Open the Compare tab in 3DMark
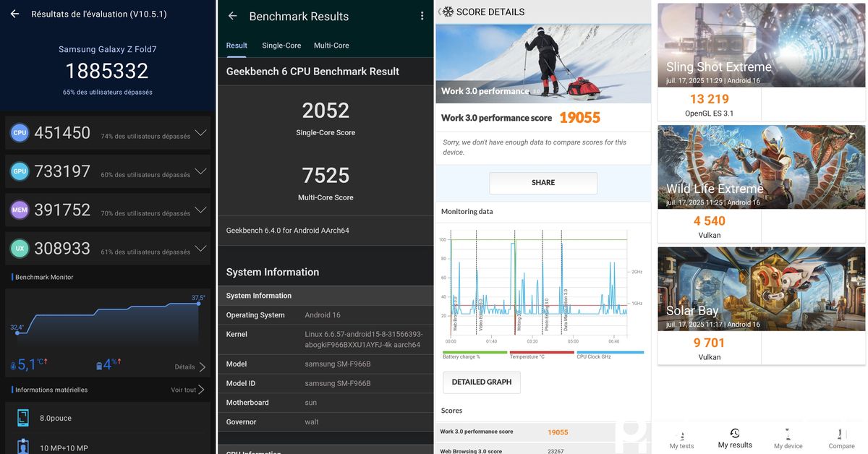868x454 pixels. click(x=841, y=439)
